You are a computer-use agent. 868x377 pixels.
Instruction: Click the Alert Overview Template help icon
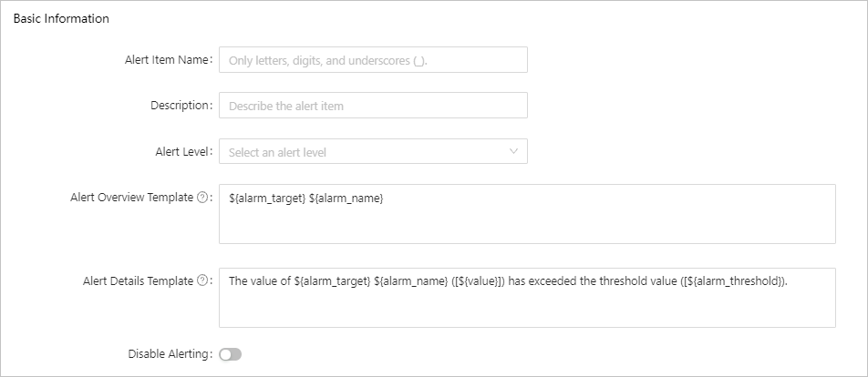point(202,198)
